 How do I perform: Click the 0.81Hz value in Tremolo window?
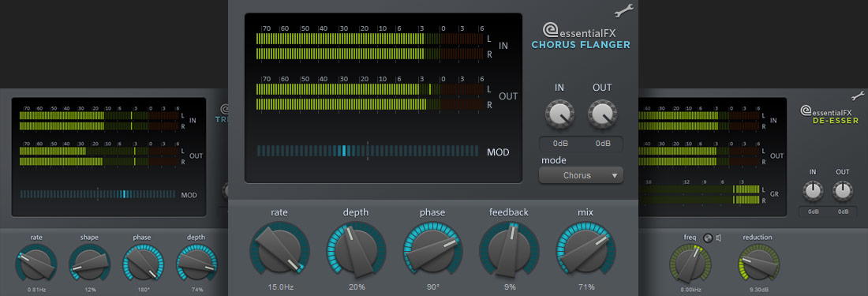(x=36, y=290)
